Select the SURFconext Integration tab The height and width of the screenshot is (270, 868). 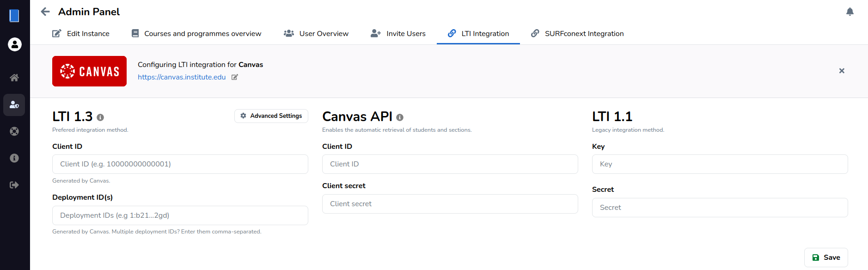click(x=577, y=34)
